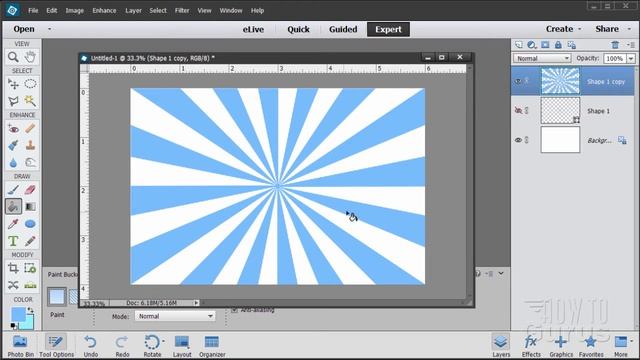Screen dimensions: 640x360
Task: Toggle Anti-aliasing checkbox
Action: pyautogui.click(x=235, y=310)
